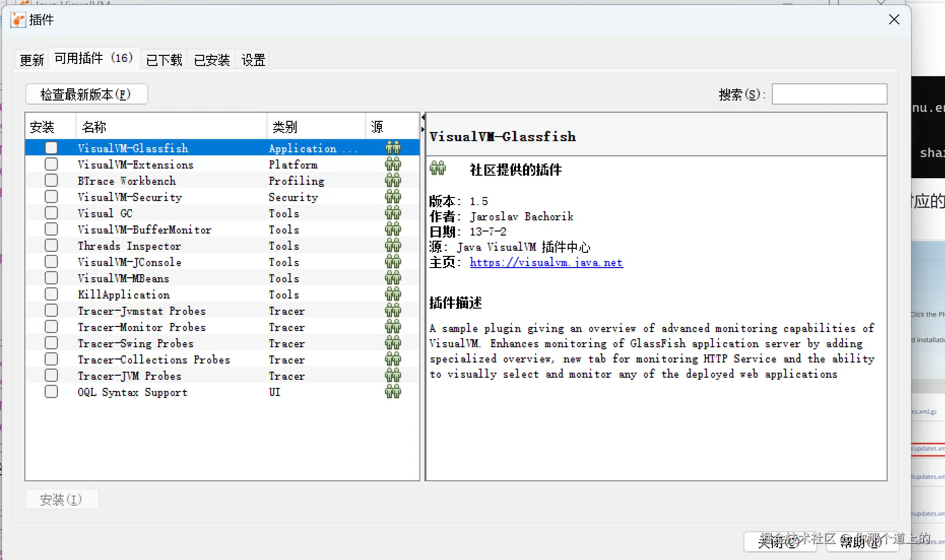Image resolution: width=945 pixels, height=560 pixels.
Task: Enable the VisualVM-Security install checkbox
Action: click(x=51, y=196)
